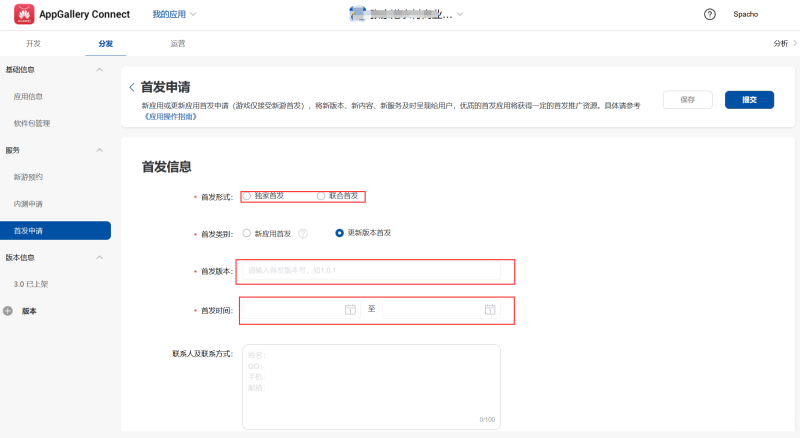Collapse the 版本信息 sidebar section
This screenshot has height=438, width=800.
99,257
